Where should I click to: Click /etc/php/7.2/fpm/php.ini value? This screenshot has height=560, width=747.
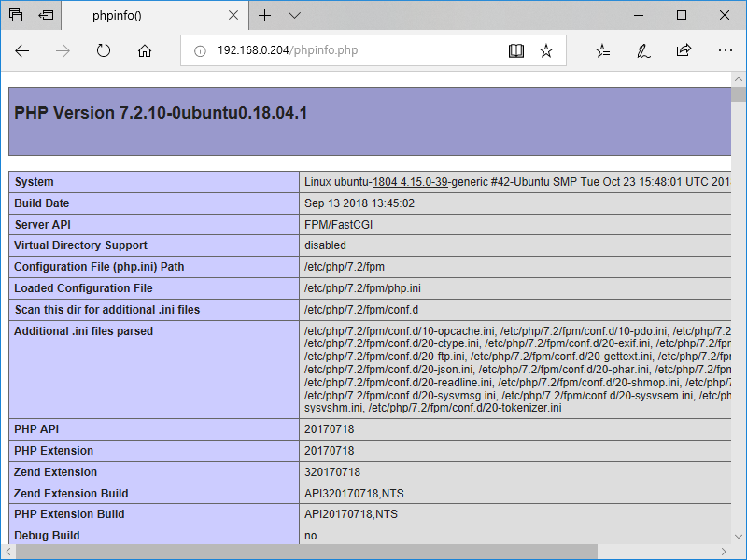click(x=362, y=288)
